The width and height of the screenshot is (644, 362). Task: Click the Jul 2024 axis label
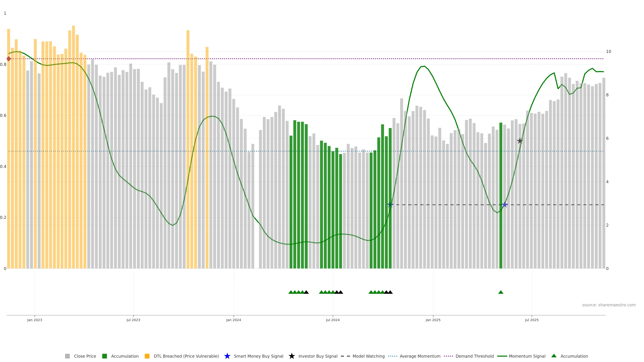[333, 320]
